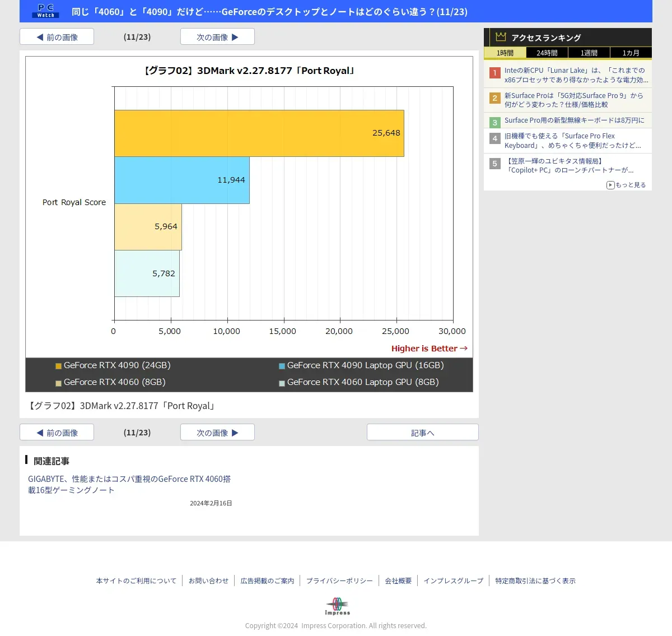Open the crown icon beside アクセスランキング
This screenshot has height=636, width=672.
(501, 37)
